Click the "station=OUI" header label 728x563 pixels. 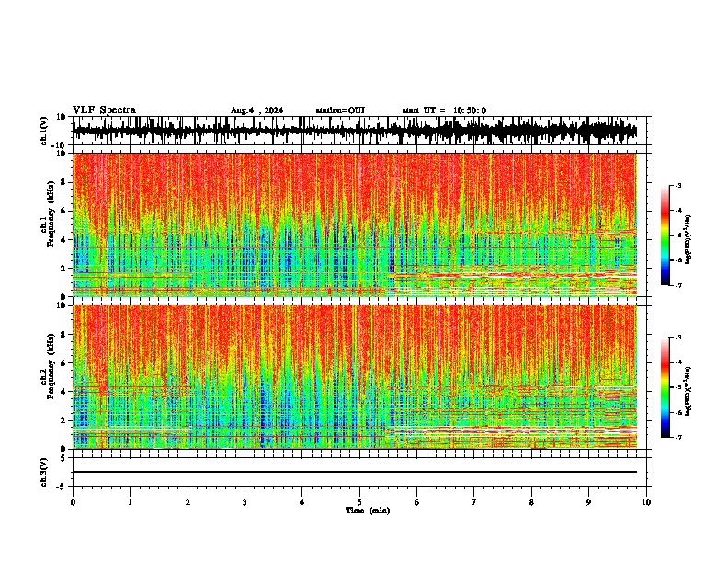pyautogui.click(x=340, y=110)
